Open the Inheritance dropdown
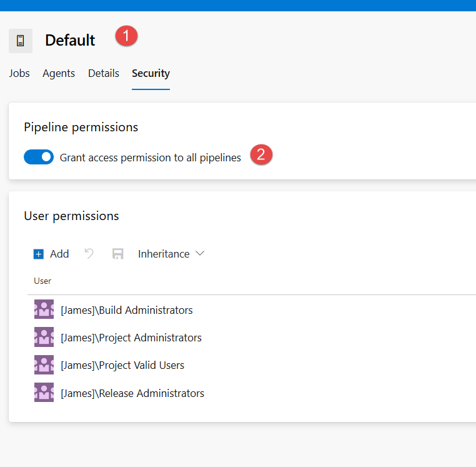 coord(164,254)
